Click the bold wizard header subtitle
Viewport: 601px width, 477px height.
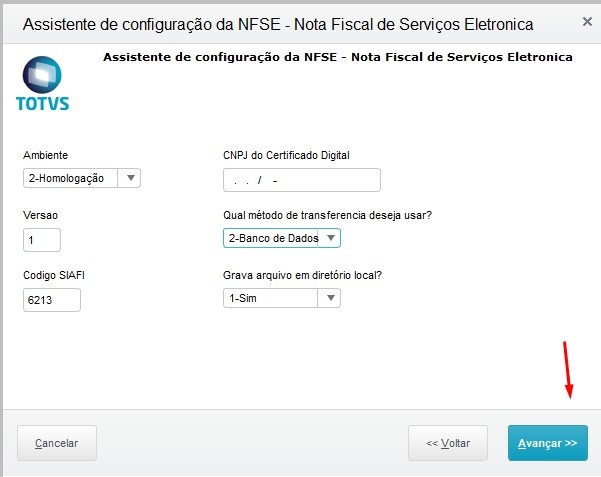click(x=337, y=57)
